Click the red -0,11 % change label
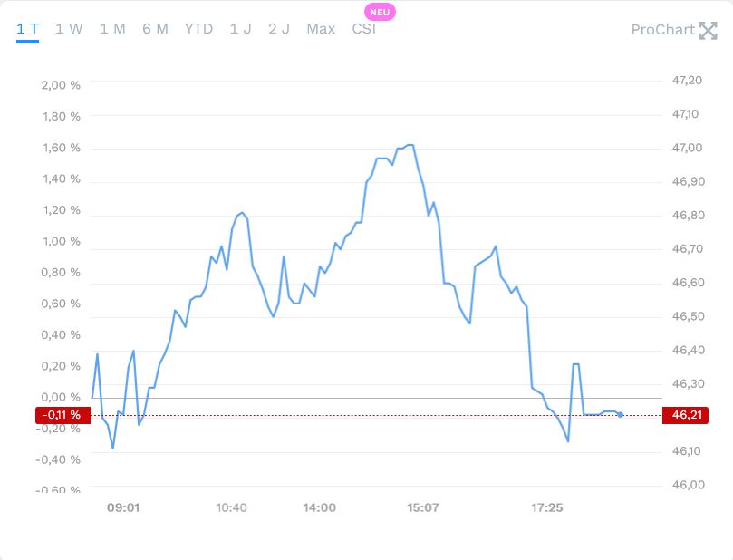The width and height of the screenshot is (733, 560). pyautogui.click(x=60, y=415)
